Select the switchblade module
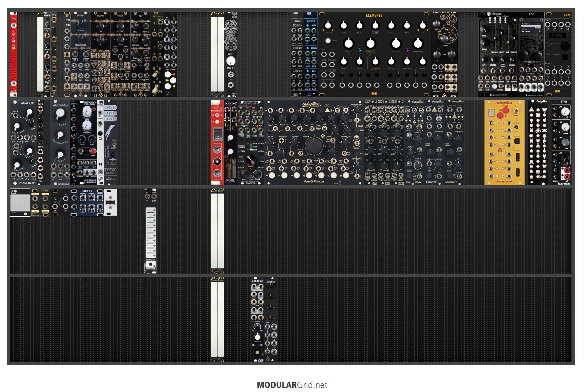This screenshot has height=392, width=585. (x=171, y=54)
